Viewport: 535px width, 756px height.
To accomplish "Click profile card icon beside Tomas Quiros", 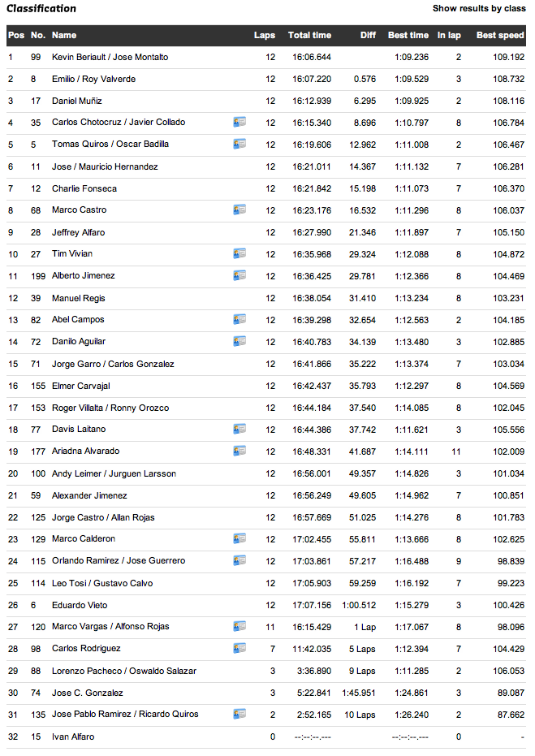I will point(239,144).
